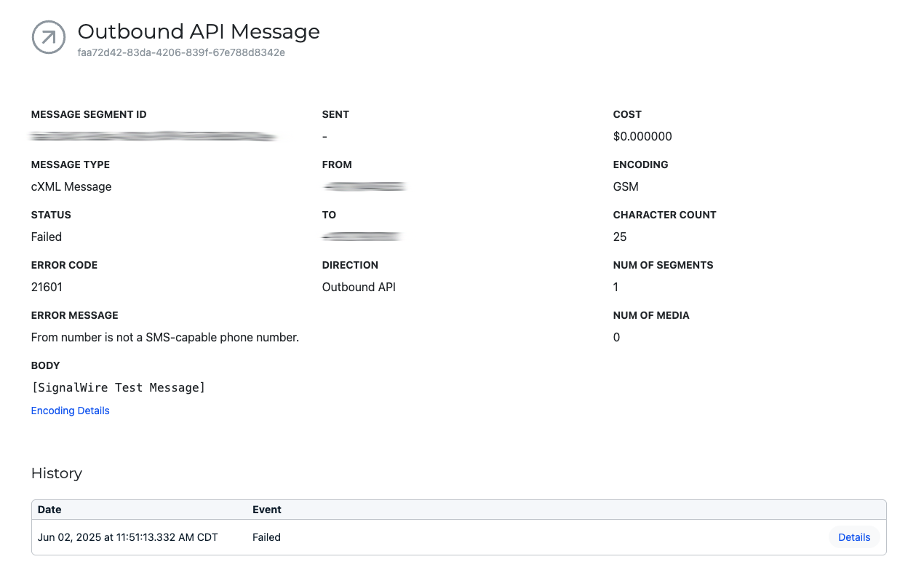Click the Outbound API Message heading
924x586 pixels.
point(199,31)
